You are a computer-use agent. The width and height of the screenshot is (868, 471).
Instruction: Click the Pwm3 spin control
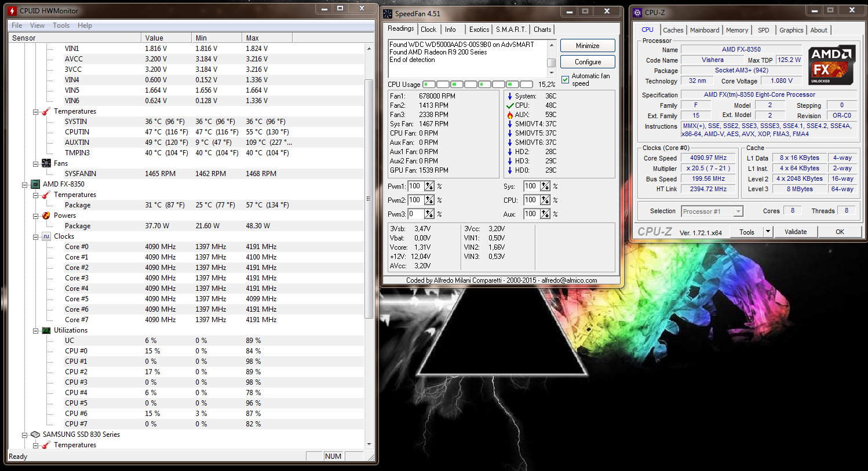point(429,214)
